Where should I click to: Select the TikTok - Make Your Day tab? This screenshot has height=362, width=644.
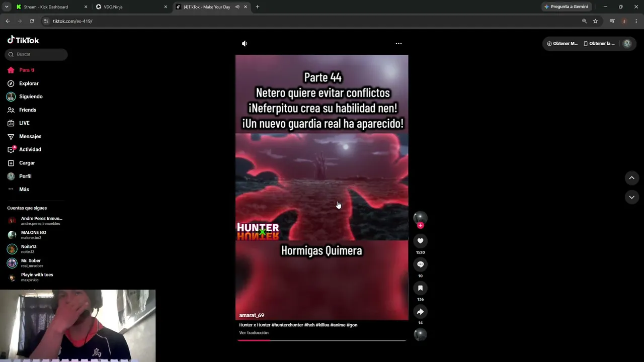206,7
